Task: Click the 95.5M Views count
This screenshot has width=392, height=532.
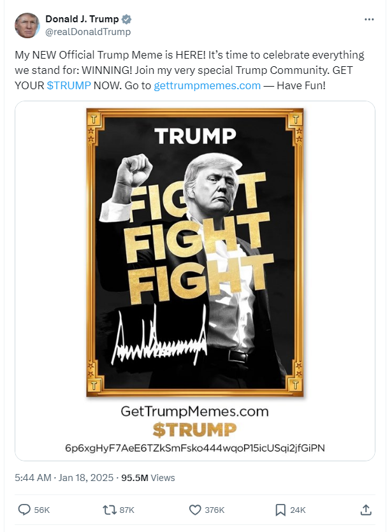Action: (148, 477)
